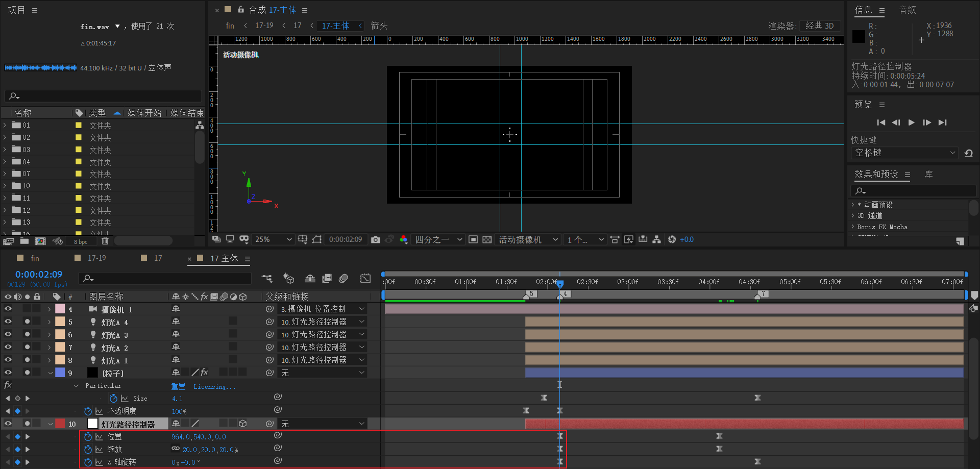Image resolution: width=980 pixels, height=469 pixels.
Task: Collapse the Particular effect group
Action: tap(77, 386)
